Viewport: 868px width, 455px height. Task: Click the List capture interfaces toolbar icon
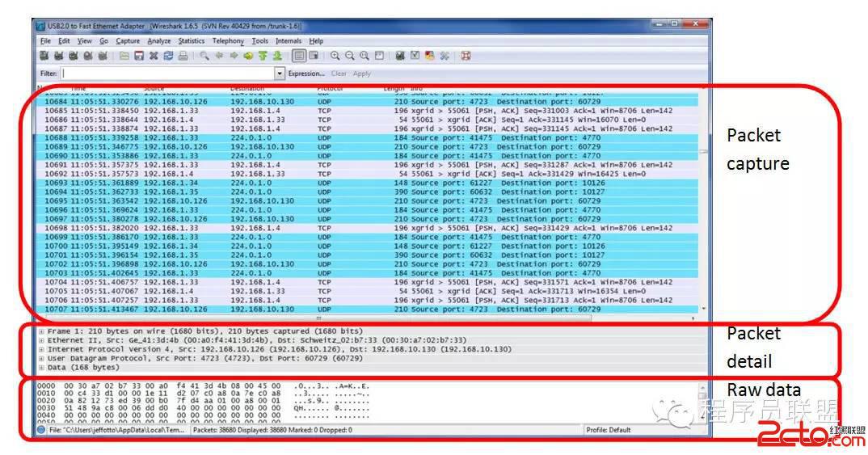tap(44, 56)
